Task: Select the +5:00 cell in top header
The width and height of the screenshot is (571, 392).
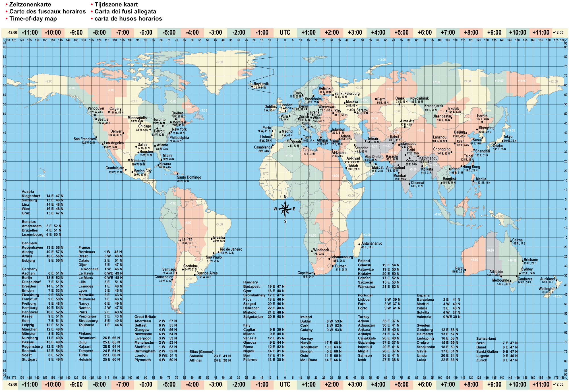Action: (401, 33)
